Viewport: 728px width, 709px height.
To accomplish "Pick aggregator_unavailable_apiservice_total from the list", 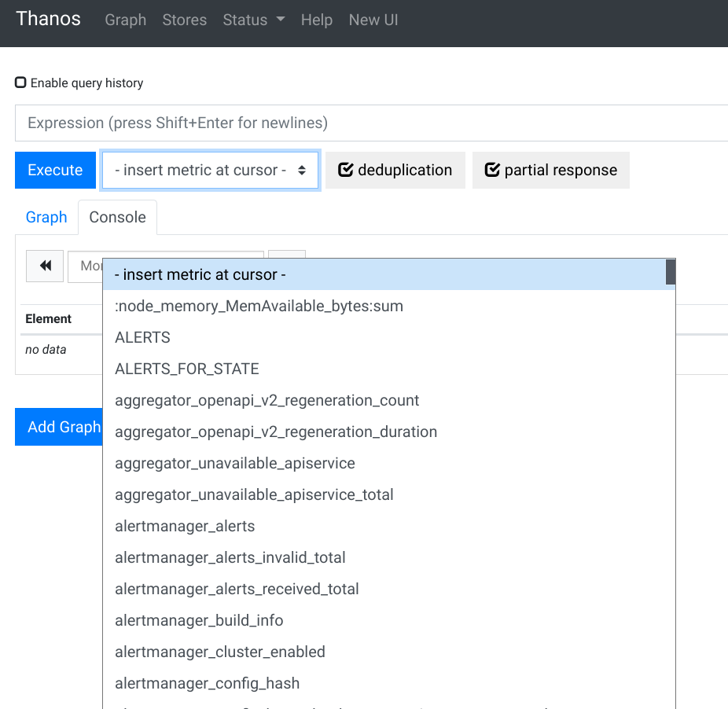I will pyautogui.click(x=254, y=494).
